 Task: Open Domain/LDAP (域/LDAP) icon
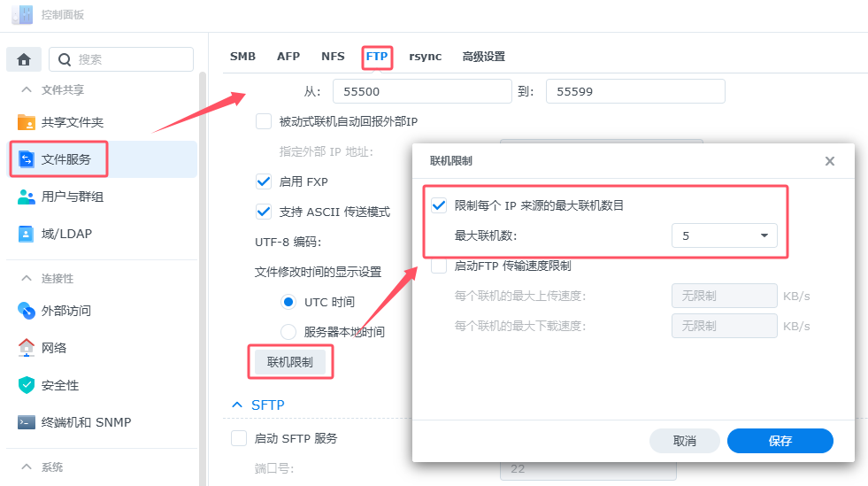[27, 234]
